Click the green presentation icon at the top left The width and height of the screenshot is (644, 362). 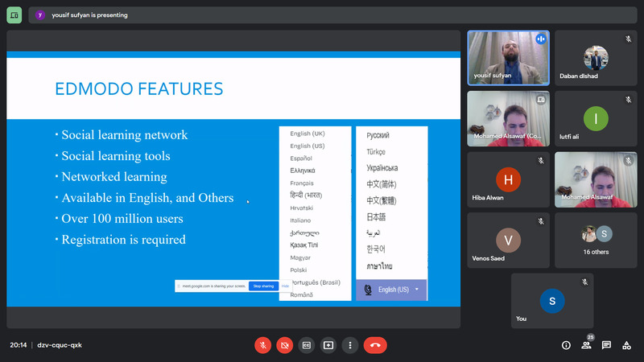coord(14,15)
